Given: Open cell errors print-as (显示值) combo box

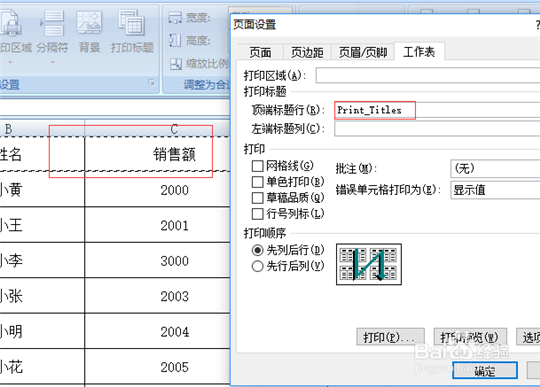Looking at the screenshot, I should [495, 190].
